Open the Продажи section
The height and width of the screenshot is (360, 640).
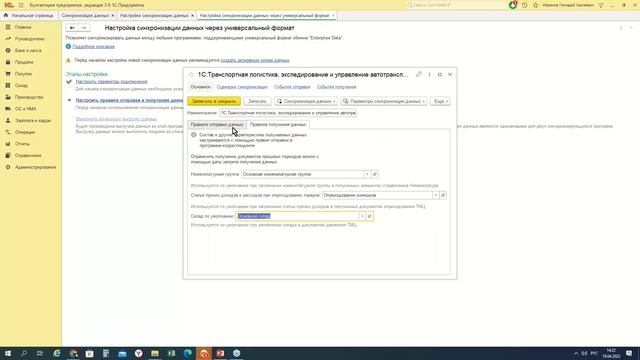(x=24, y=62)
